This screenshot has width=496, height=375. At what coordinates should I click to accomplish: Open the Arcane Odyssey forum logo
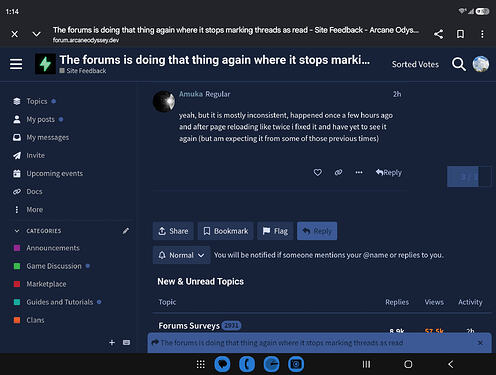click(45, 64)
